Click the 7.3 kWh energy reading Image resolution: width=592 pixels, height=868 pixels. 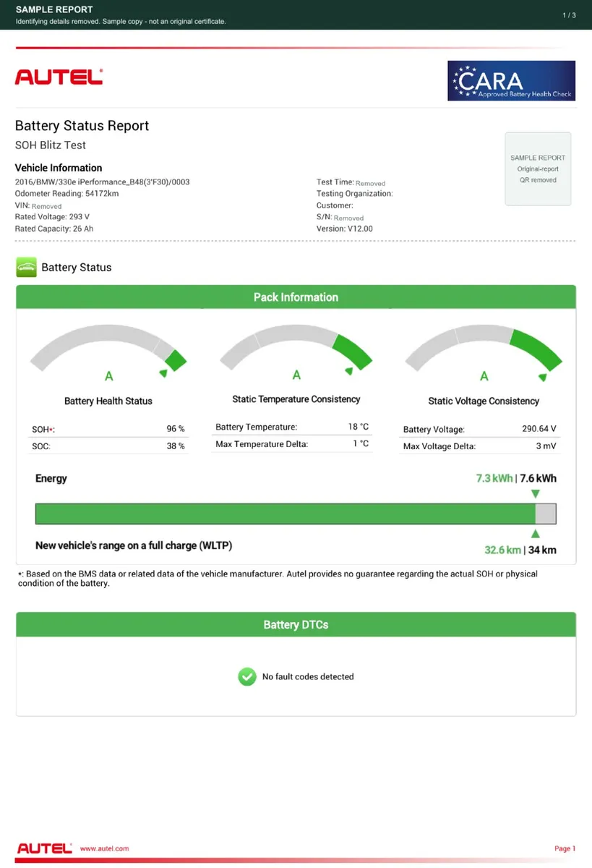(494, 478)
